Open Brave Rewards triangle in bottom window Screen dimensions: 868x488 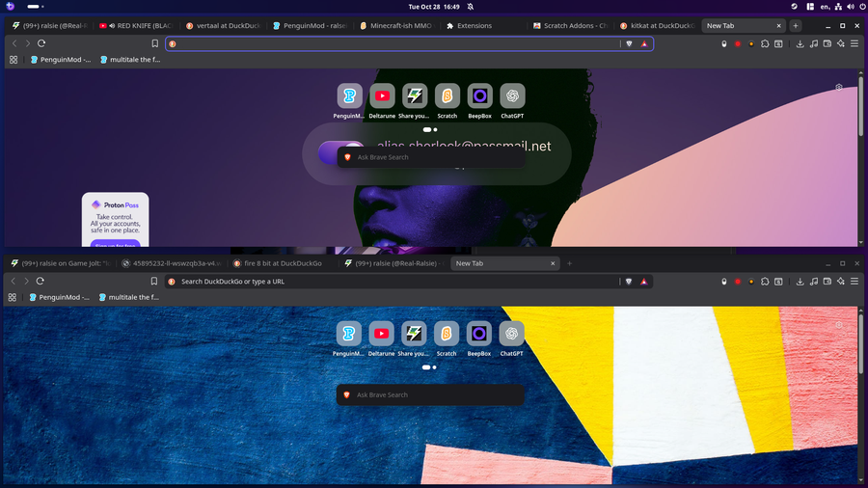(x=644, y=282)
